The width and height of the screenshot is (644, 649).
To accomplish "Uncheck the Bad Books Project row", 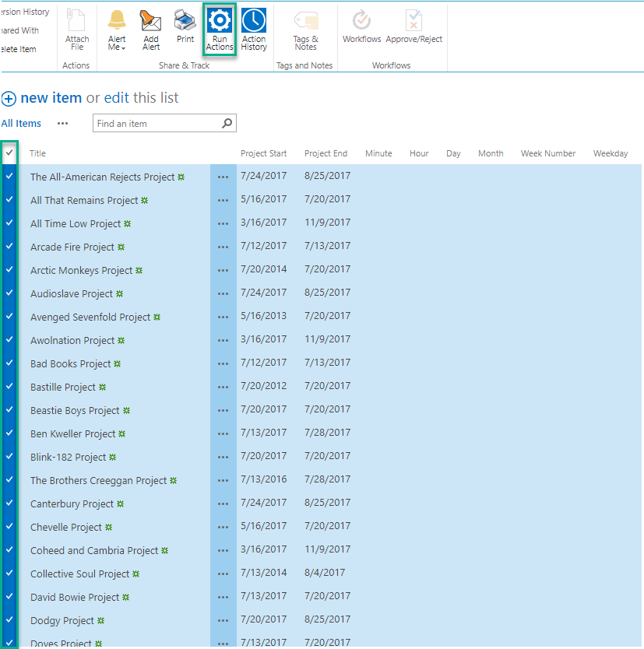I will [x=9, y=363].
